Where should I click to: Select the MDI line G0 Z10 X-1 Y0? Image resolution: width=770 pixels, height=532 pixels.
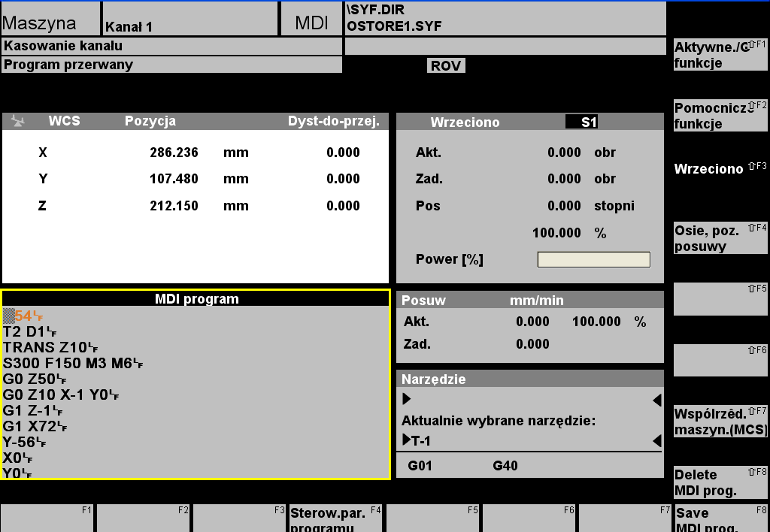[60, 394]
